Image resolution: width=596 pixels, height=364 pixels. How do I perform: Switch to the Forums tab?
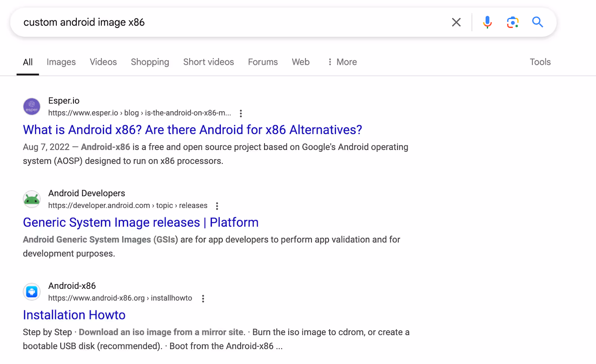pos(263,62)
